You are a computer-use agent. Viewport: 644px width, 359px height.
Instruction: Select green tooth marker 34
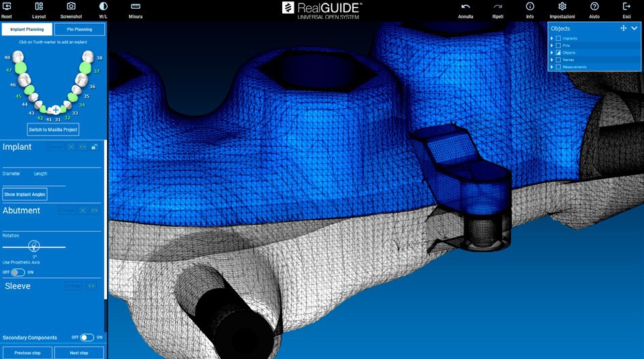pyautogui.click(x=72, y=97)
